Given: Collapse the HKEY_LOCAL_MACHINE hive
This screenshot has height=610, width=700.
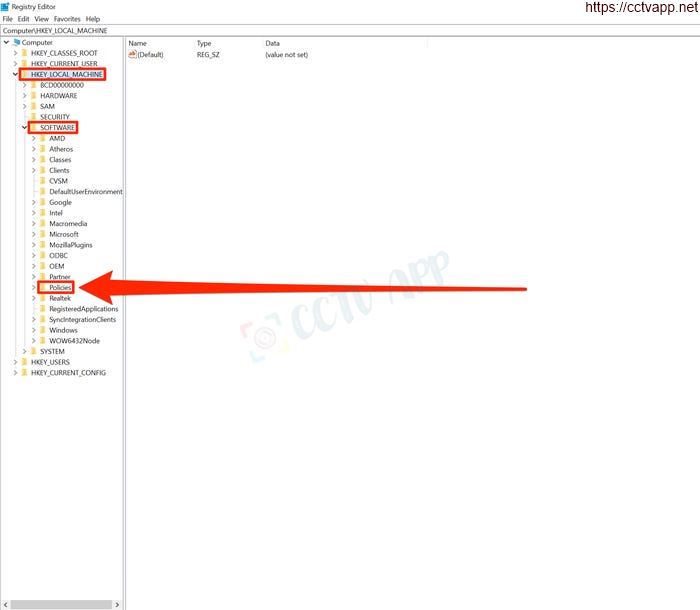Looking at the screenshot, I should click(x=15, y=75).
